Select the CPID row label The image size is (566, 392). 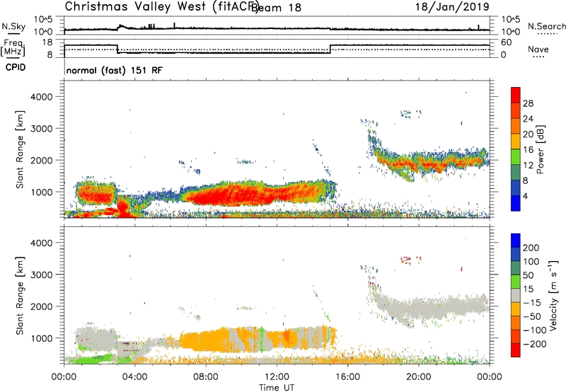point(16,67)
